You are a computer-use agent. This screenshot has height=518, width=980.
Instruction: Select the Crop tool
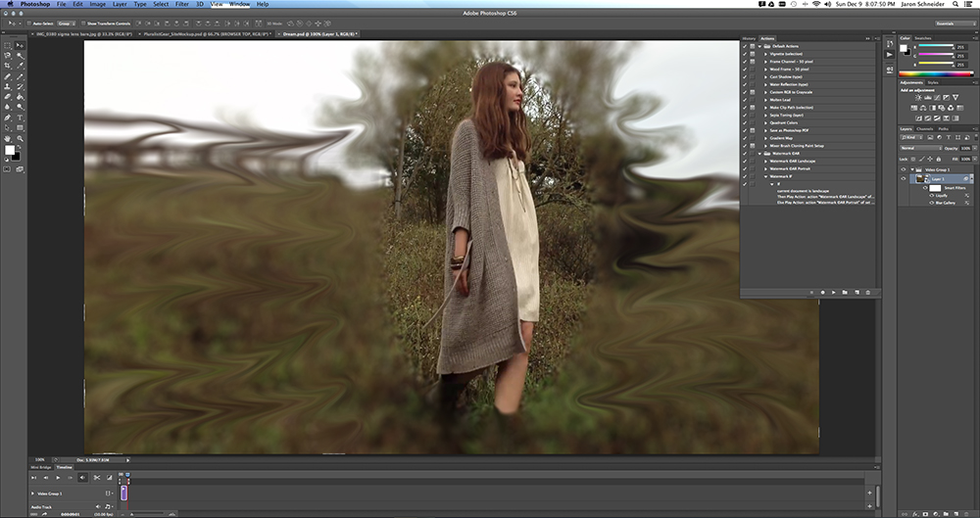click(8, 66)
